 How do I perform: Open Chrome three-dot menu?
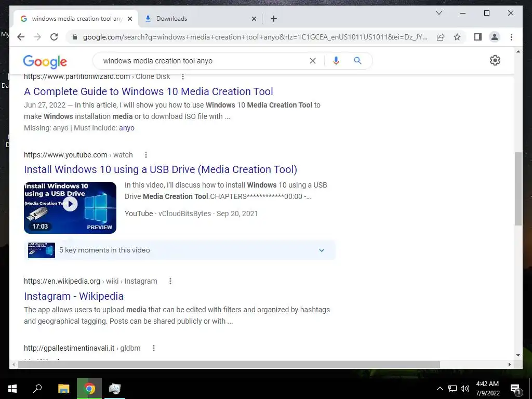511,37
